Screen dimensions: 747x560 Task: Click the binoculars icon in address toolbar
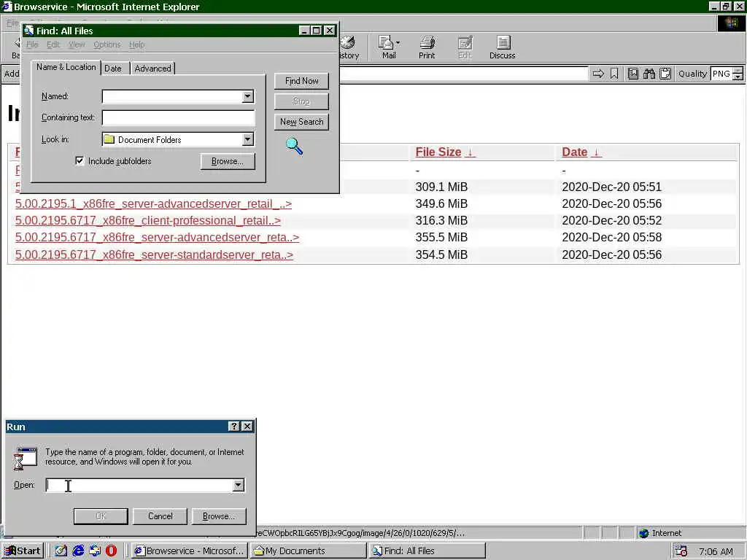pyautogui.click(x=649, y=74)
